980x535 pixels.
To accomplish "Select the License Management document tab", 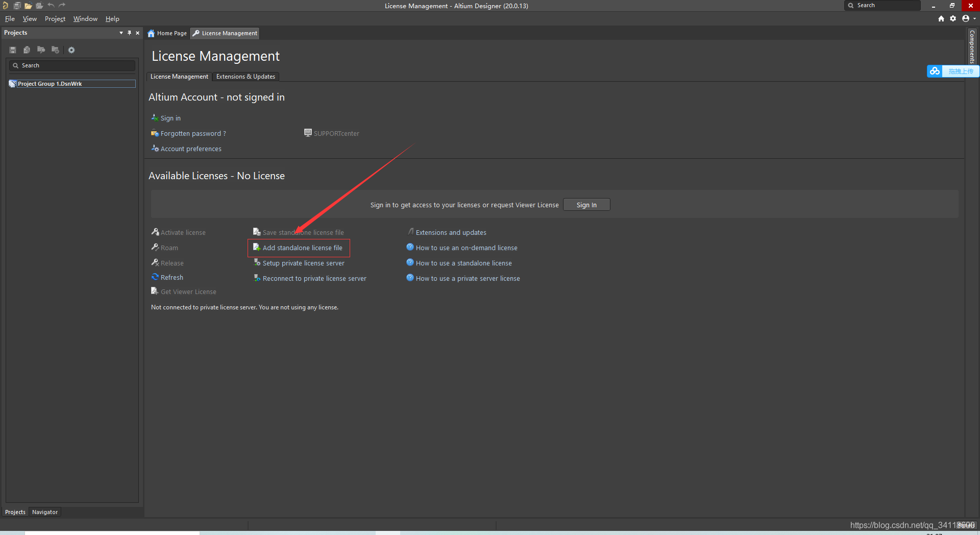I will coord(225,33).
